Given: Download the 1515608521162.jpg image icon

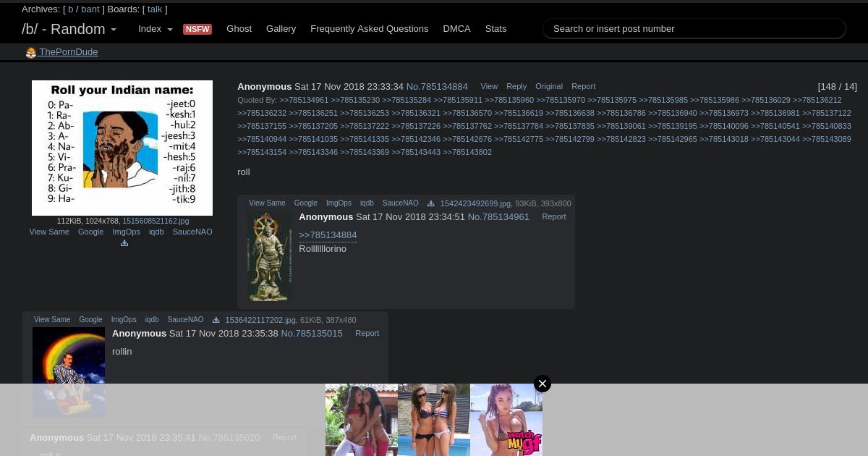Looking at the screenshot, I should (x=124, y=243).
